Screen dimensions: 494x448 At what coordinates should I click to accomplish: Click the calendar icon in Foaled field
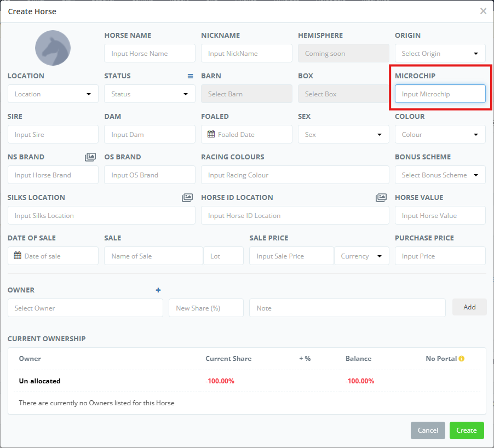211,134
